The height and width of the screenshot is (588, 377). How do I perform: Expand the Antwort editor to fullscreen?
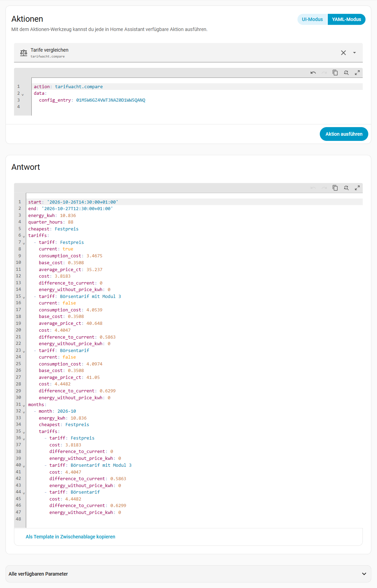[357, 188]
